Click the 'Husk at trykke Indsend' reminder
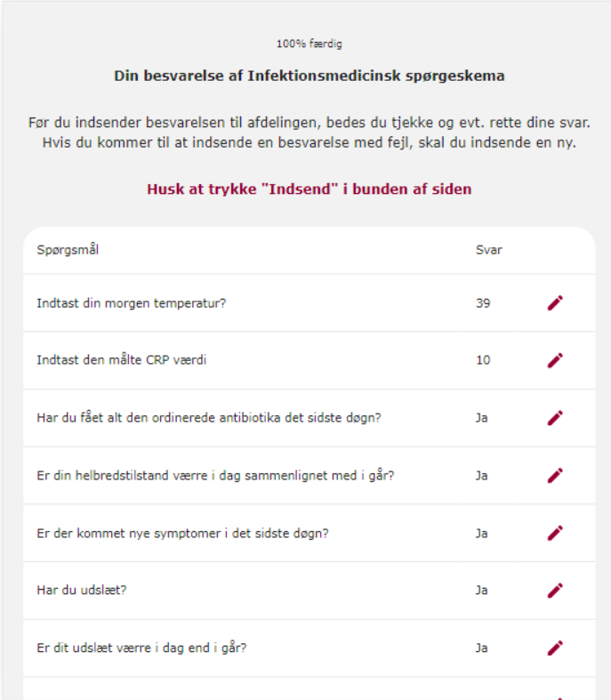This screenshot has width=611, height=700. pos(309,189)
